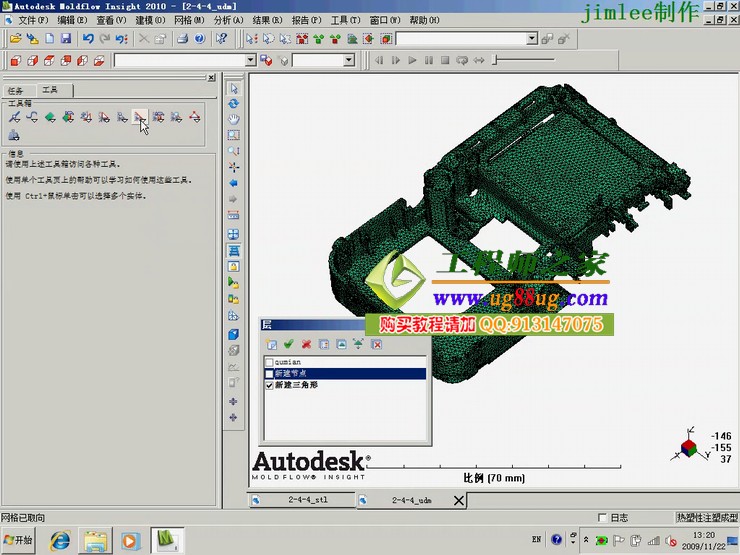Click the Save disk icon in toolbar

coord(65,38)
